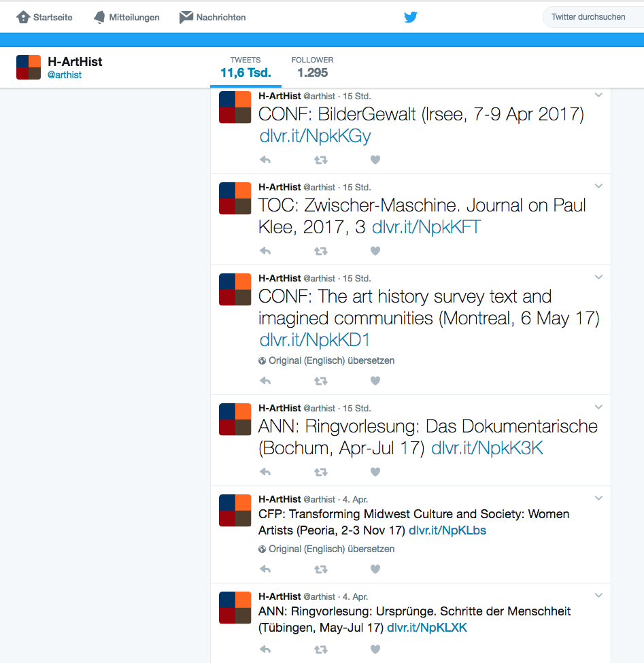Expand options for Tübingen Ursprünge tweet

[598, 596]
